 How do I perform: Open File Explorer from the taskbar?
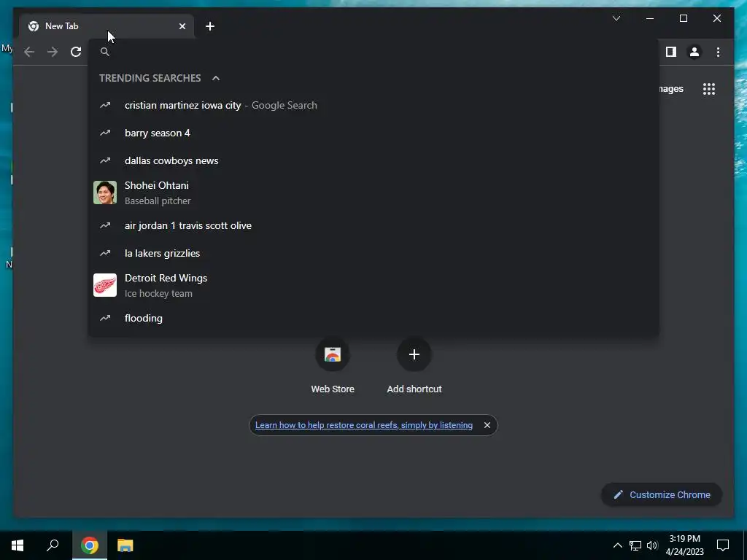(x=125, y=545)
